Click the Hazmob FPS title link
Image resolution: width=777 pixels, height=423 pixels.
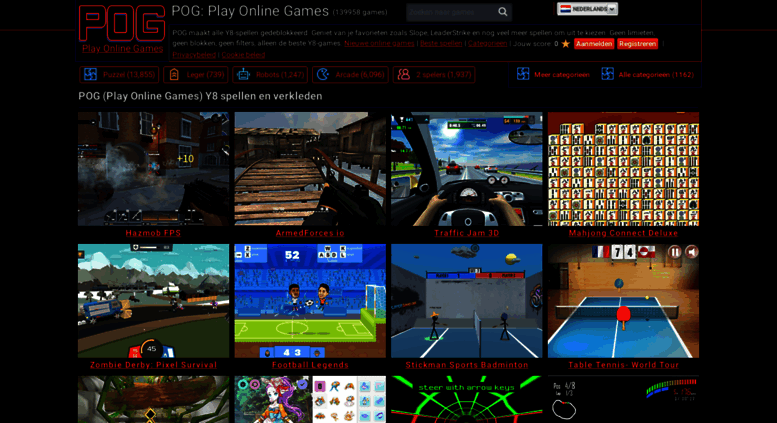click(153, 233)
